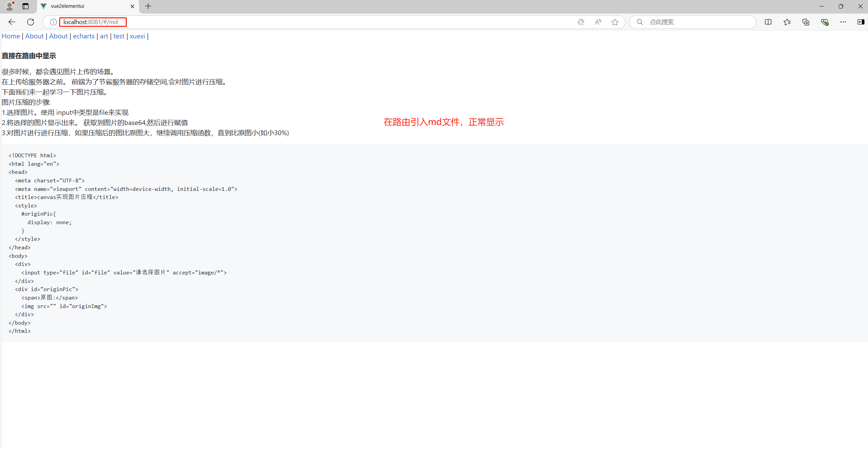
Task: Open the Split screen tool
Action: (x=768, y=22)
